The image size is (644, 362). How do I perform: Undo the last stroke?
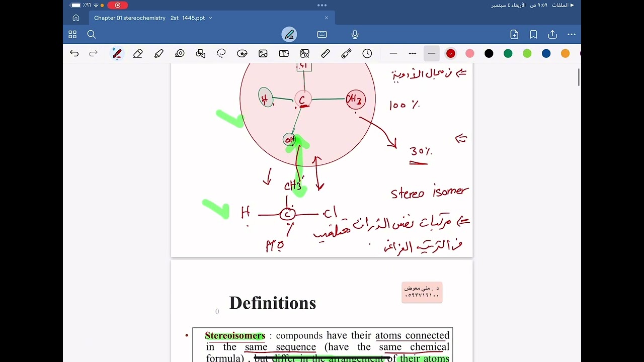(74, 53)
